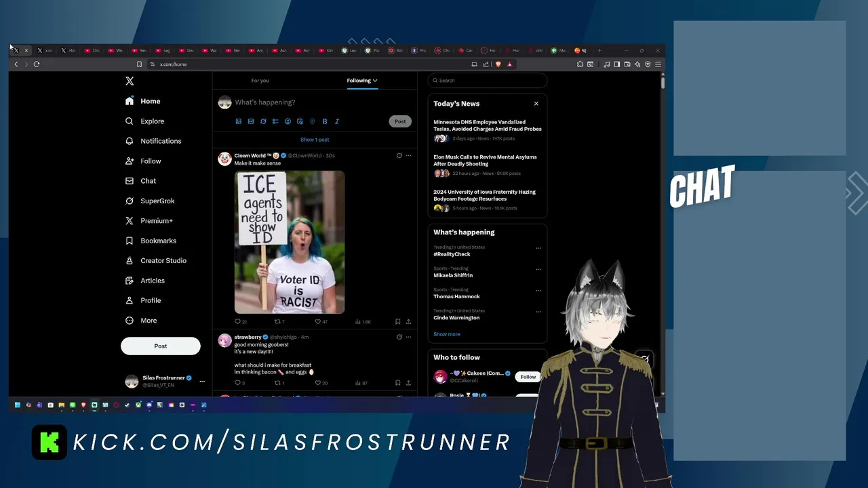The width and height of the screenshot is (868, 488).
Task: Open Cinde Warmington trend options menu
Action: 538,312
